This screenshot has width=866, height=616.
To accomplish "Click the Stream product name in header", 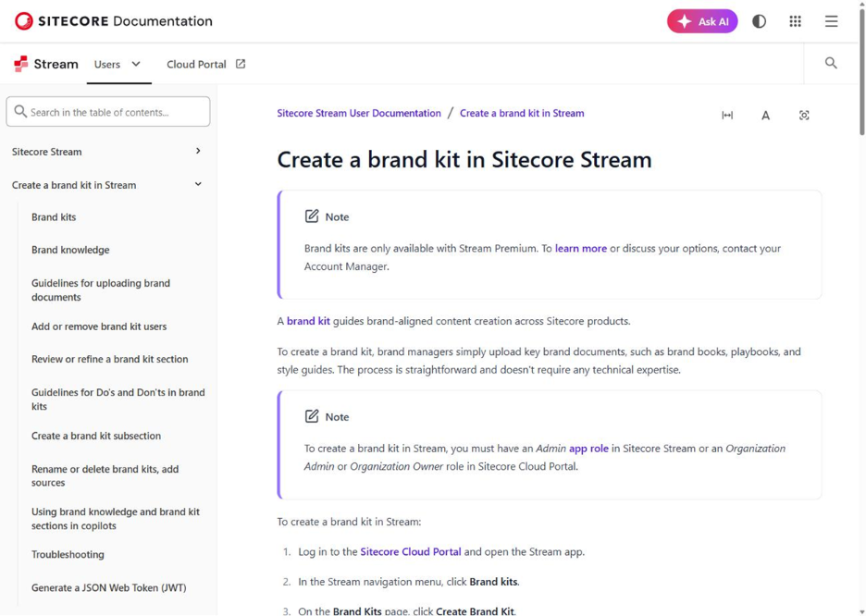I will click(x=56, y=64).
